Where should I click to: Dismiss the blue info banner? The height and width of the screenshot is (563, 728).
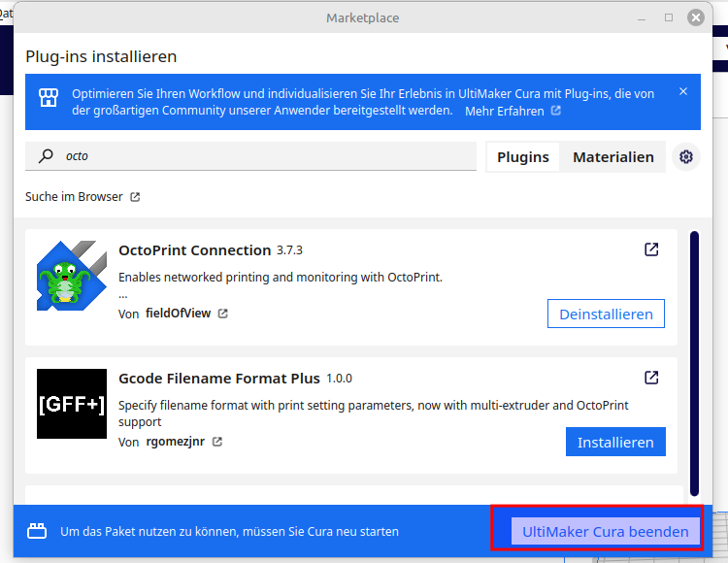click(682, 92)
